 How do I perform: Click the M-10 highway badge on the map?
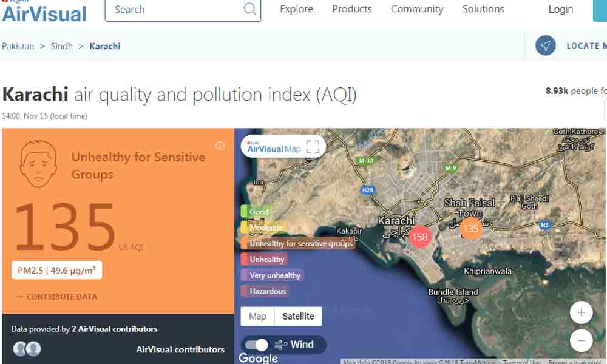[366, 161]
